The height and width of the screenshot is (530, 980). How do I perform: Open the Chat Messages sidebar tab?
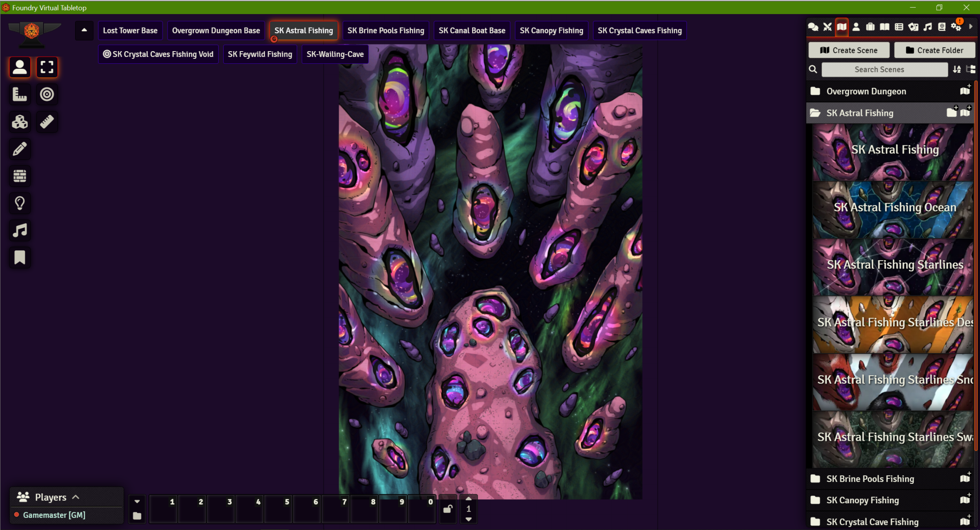tap(813, 27)
